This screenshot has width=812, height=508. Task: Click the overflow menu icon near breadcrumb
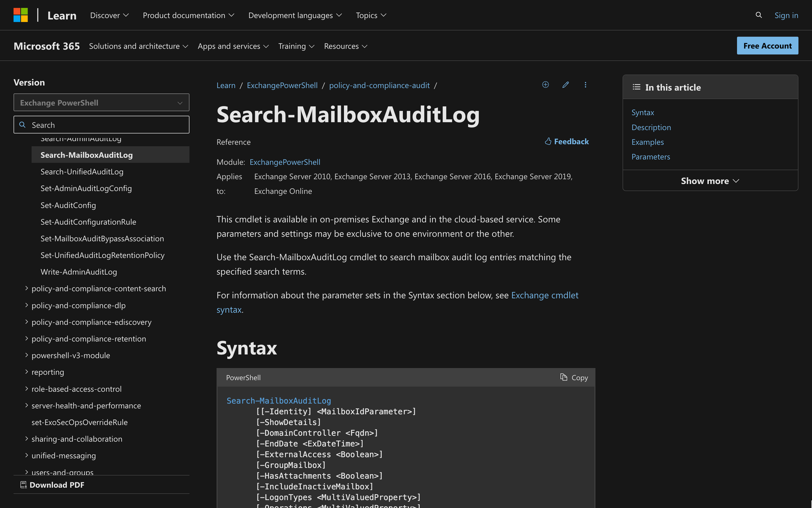point(585,85)
